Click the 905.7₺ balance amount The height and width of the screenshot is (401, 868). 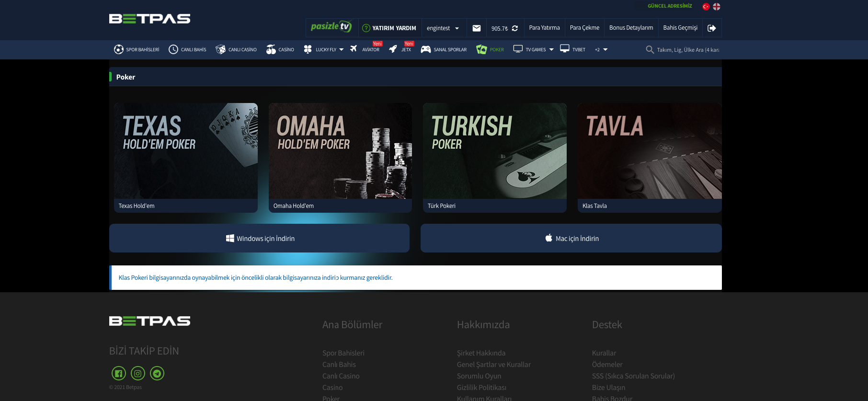[500, 29]
